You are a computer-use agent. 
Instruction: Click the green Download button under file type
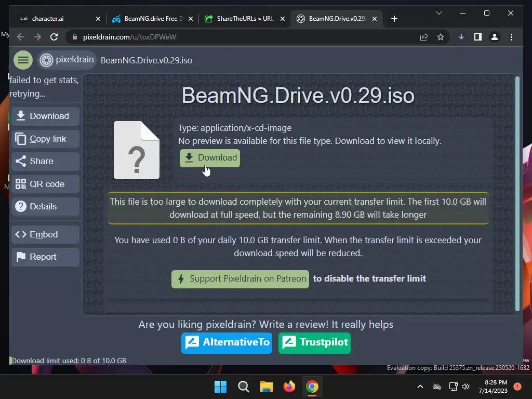(210, 158)
